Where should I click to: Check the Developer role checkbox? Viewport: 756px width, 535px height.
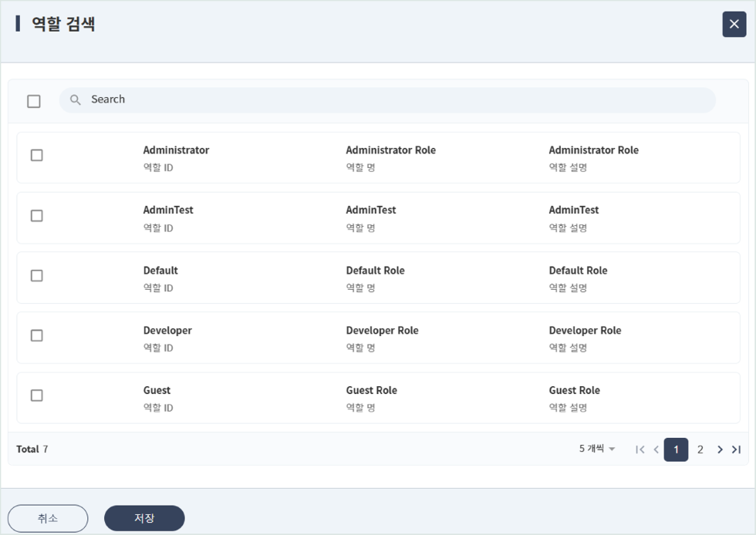[x=37, y=335]
